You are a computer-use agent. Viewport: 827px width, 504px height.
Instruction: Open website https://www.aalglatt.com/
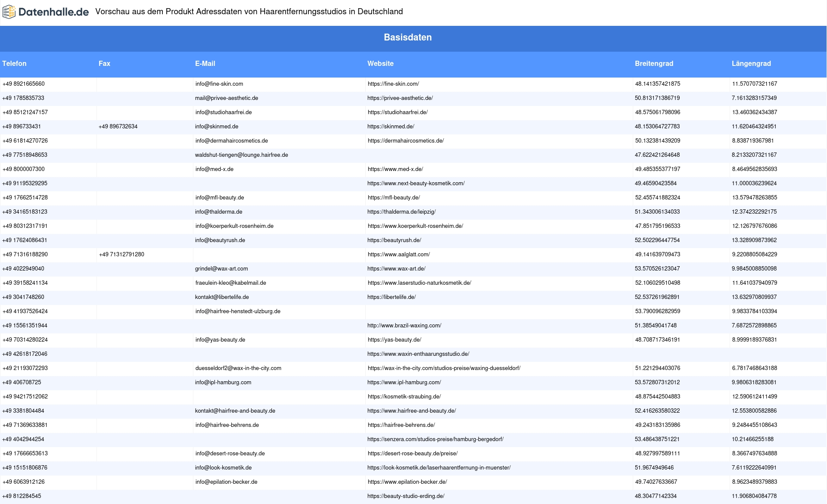click(399, 255)
